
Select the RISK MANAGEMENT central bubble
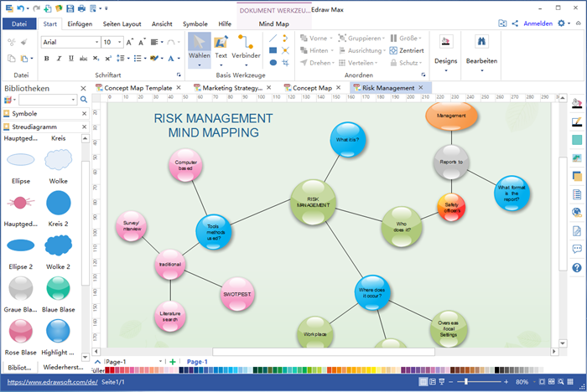pyautogui.click(x=313, y=202)
